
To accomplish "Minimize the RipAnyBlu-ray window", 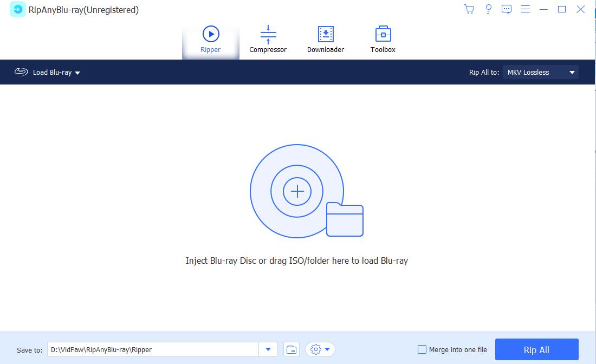I will click(x=543, y=9).
